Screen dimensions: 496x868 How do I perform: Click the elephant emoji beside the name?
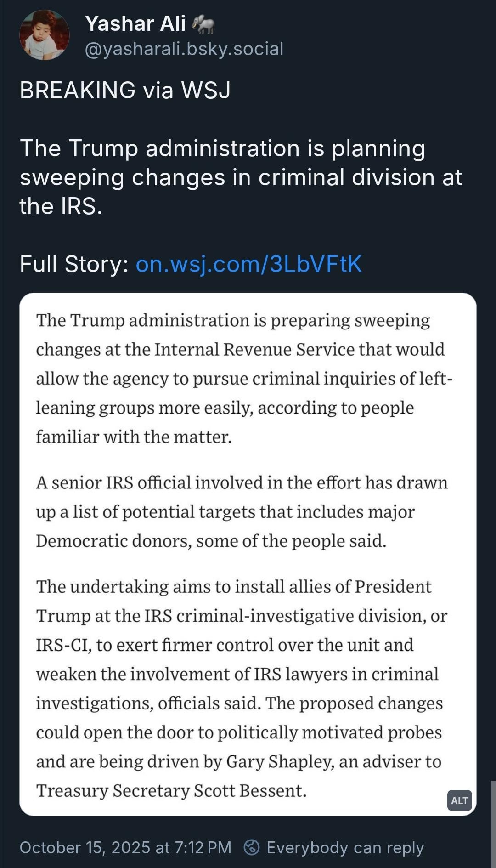pos(203,24)
